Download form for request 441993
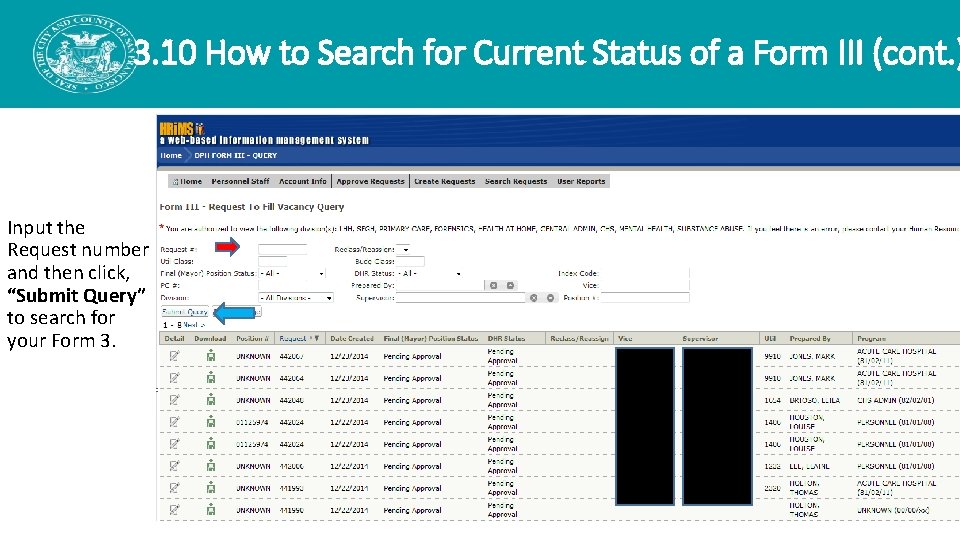The height and width of the screenshot is (540, 960). pyautogui.click(x=211, y=488)
